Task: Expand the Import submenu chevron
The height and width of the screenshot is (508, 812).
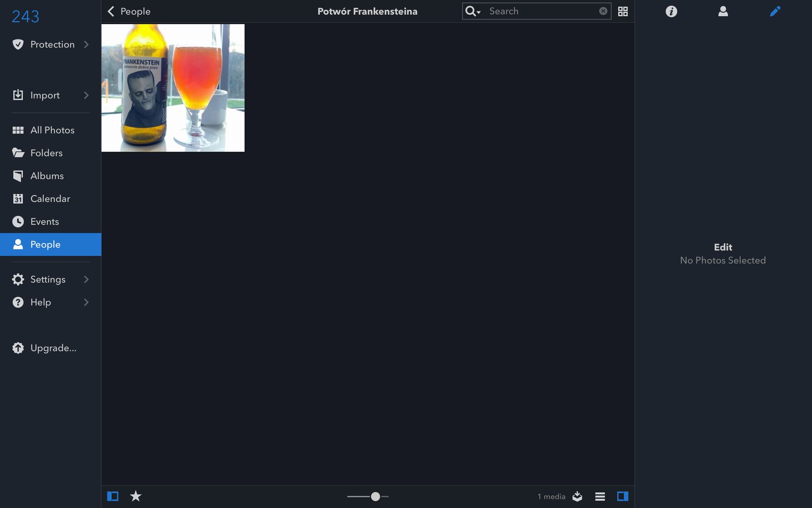Action: pos(86,95)
